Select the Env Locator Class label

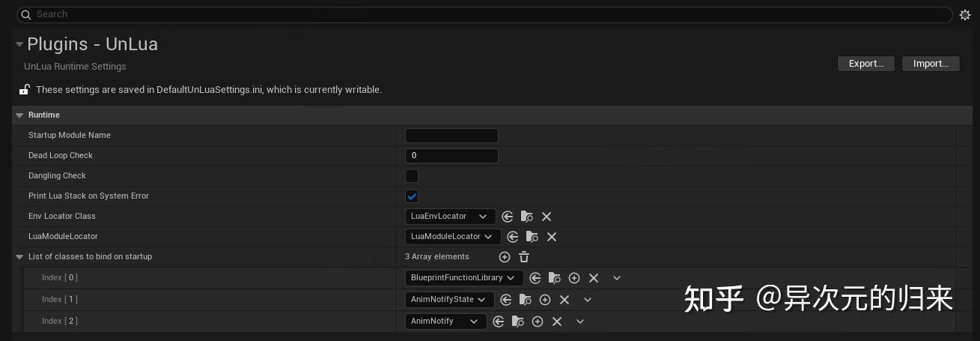tap(62, 217)
